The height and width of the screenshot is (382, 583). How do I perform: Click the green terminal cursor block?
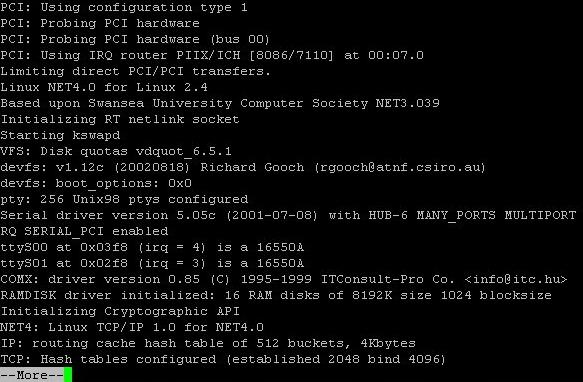pyautogui.click(x=68, y=375)
